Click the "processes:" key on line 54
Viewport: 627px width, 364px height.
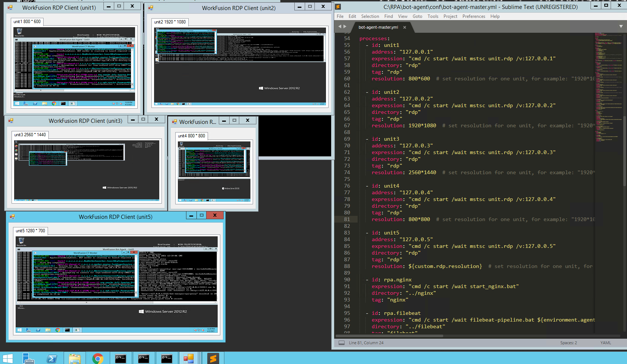tap(375, 39)
